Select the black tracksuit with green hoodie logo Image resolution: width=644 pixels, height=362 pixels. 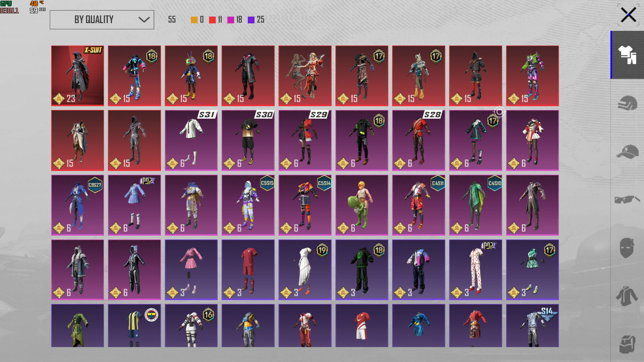(x=362, y=269)
